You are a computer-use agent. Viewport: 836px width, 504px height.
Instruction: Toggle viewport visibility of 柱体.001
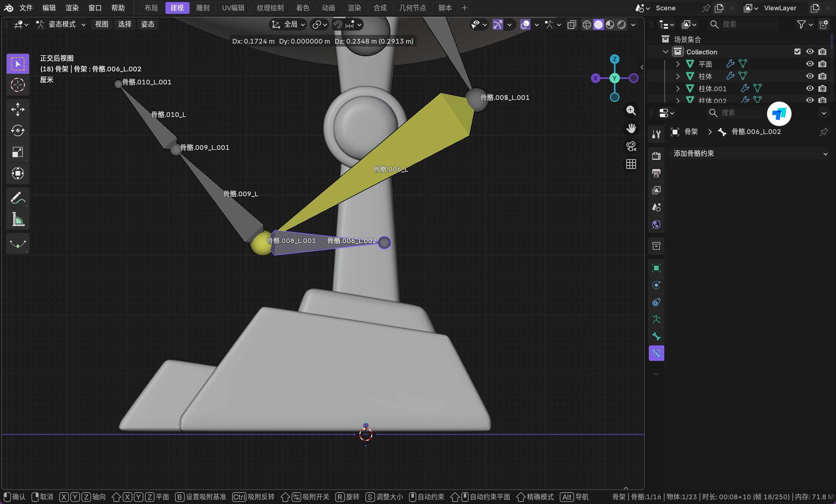point(810,88)
